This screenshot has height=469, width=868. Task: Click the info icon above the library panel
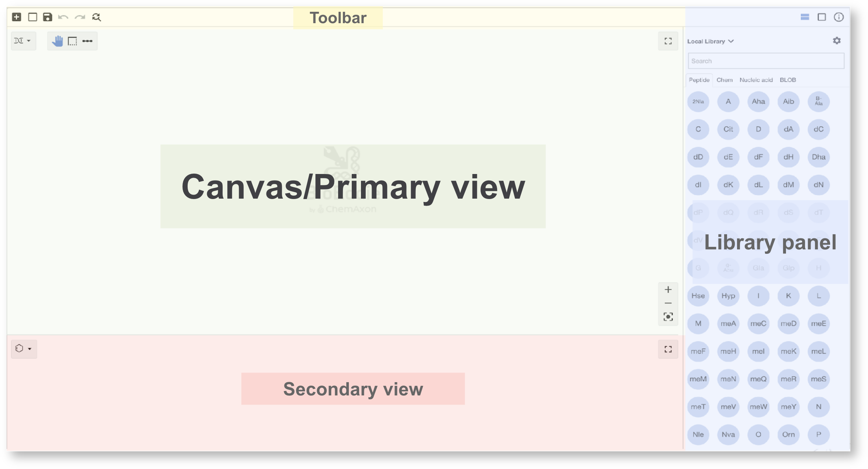[839, 17]
